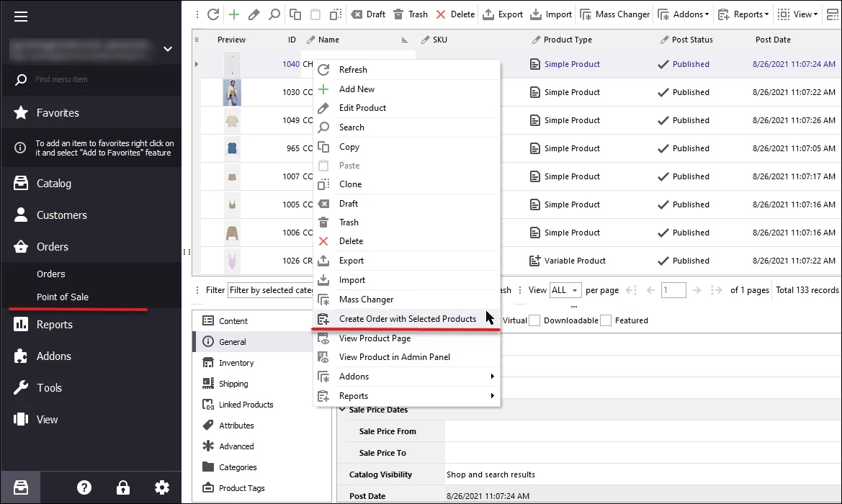Click the Copy icon in the toolbar
Image resolution: width=842 pixels, height=504 pixels.
(x=294, y=14)
